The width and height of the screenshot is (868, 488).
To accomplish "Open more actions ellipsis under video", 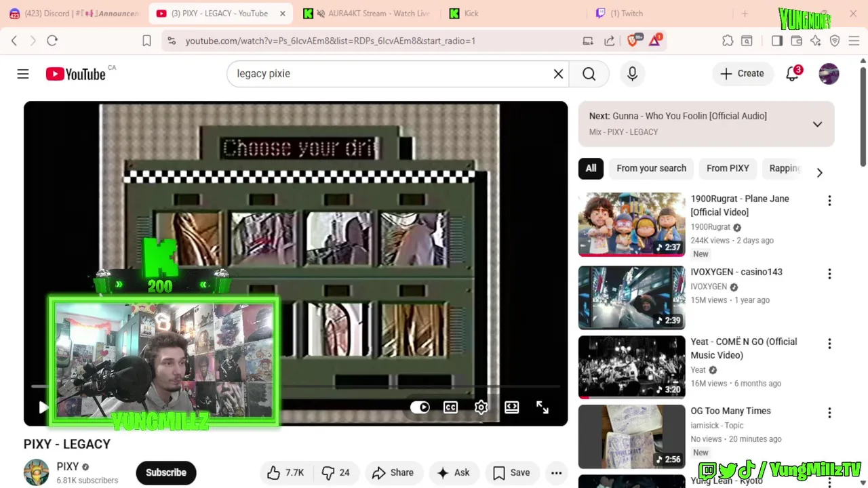I will [x=556, y=473].
